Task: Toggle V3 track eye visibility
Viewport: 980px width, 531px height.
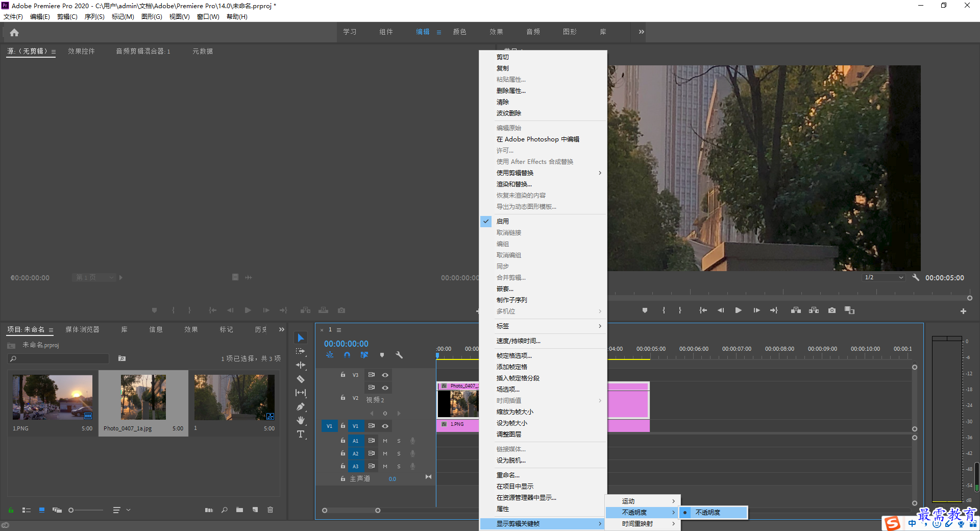Action: pos(385,375)
